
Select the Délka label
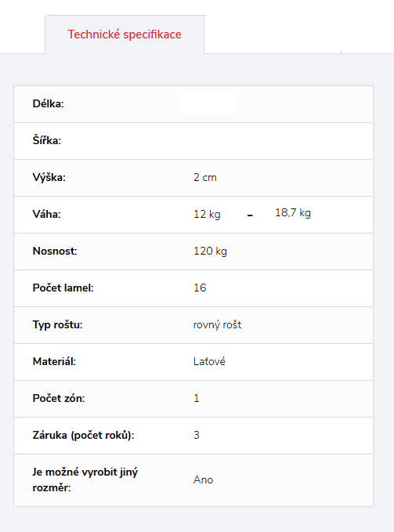[48, 104]
